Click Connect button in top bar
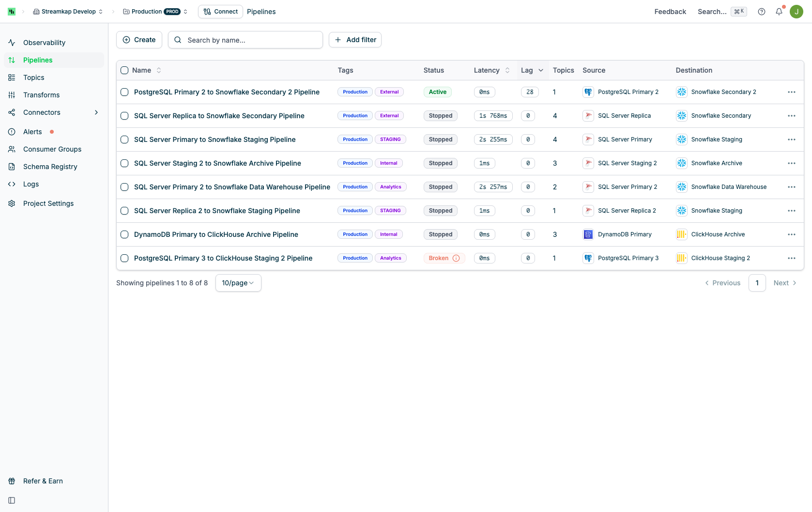 (220, 12)
